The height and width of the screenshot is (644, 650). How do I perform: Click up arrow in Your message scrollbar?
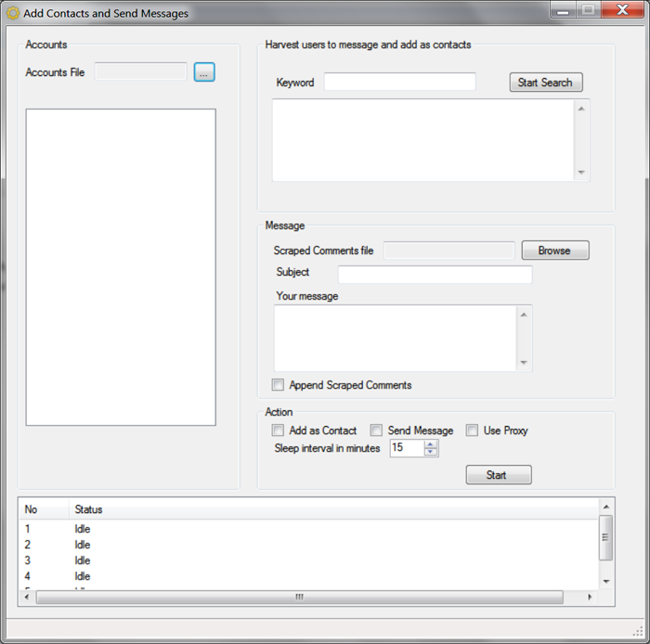click(524, 315)
